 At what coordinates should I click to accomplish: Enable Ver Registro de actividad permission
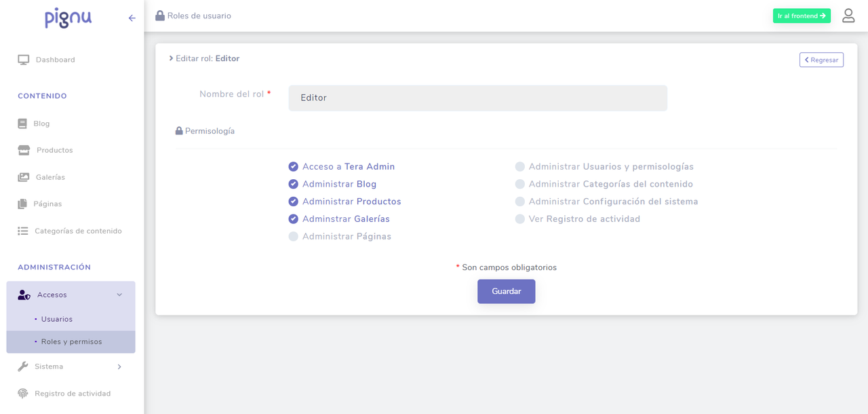(520, 219)
